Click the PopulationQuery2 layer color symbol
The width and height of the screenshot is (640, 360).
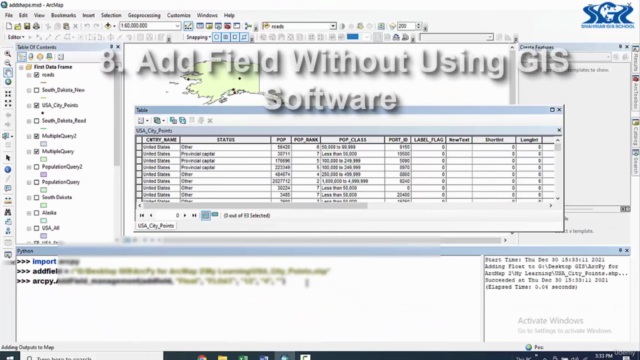pos(44,175)
